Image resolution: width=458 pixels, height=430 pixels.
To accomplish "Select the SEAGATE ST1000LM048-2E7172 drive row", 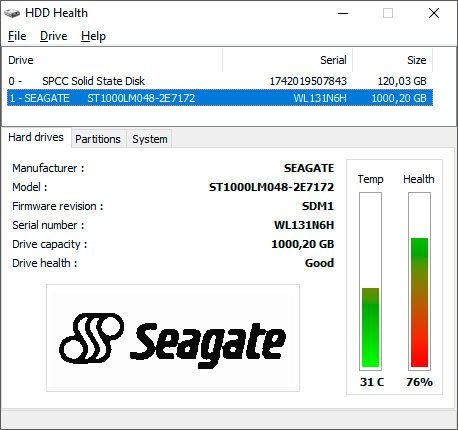I will [220, 98].
